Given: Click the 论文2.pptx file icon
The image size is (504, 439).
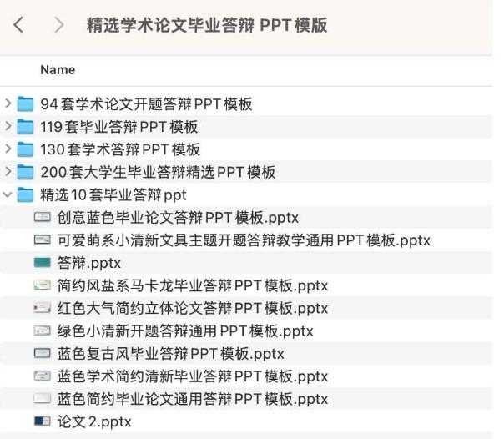Looking at the screenshot, I should (x=42, y=421).
